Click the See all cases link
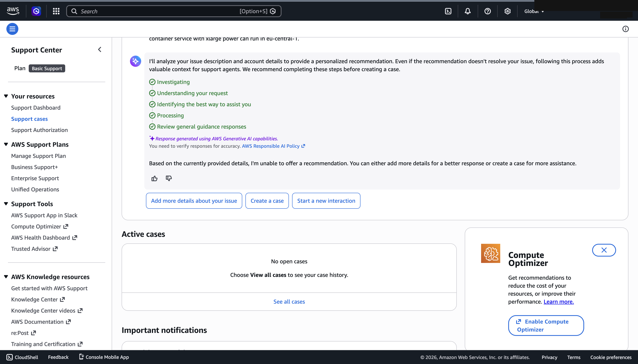 (x=289, y=301)
